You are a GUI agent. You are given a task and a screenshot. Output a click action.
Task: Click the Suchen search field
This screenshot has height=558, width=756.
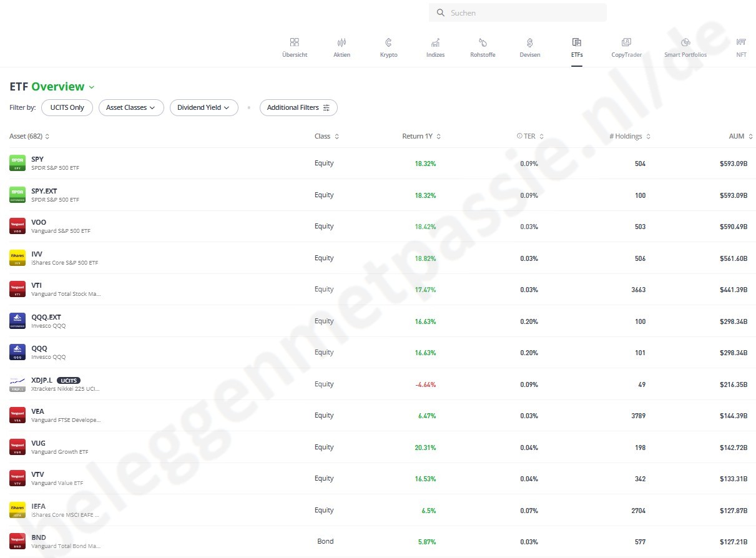pos(518,12)
